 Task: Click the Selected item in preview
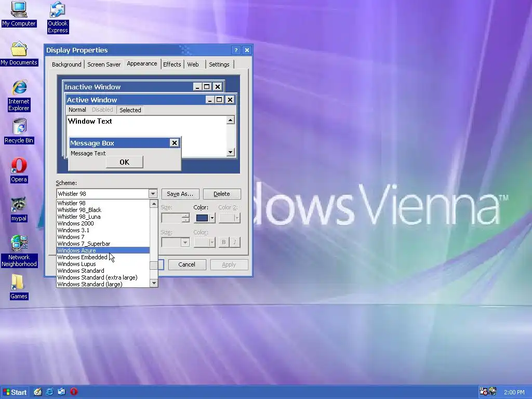[130, 110]
